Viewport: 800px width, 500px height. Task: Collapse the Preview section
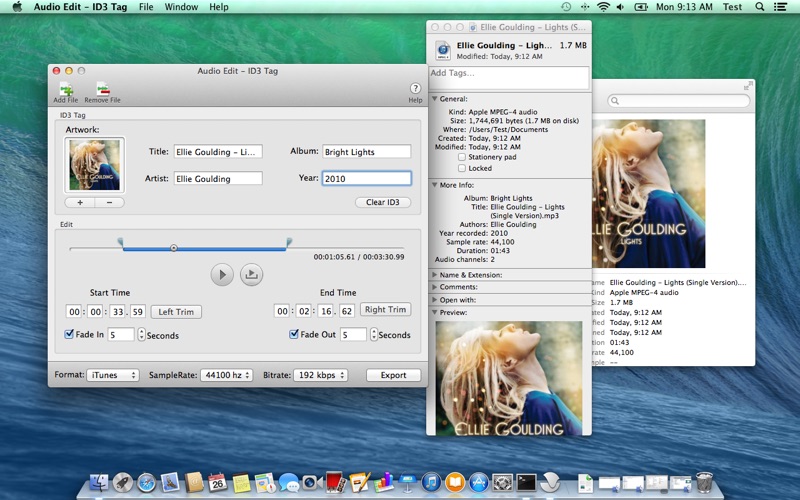click(x=435, y=312)
